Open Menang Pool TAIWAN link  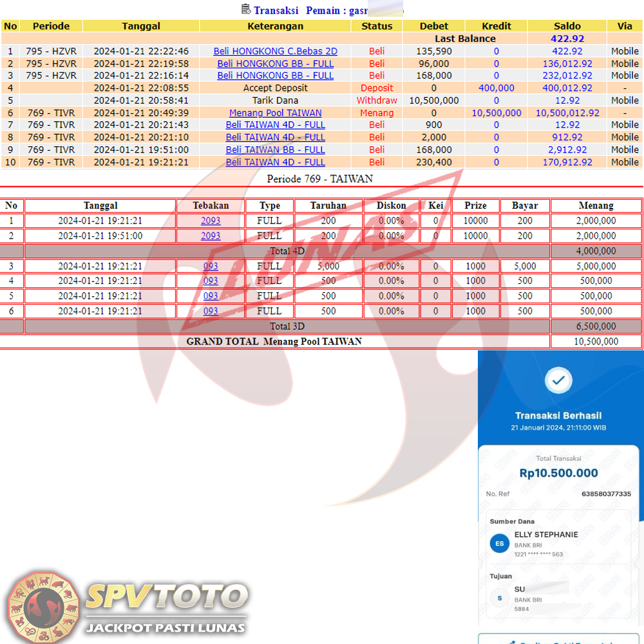click(275, 113)
